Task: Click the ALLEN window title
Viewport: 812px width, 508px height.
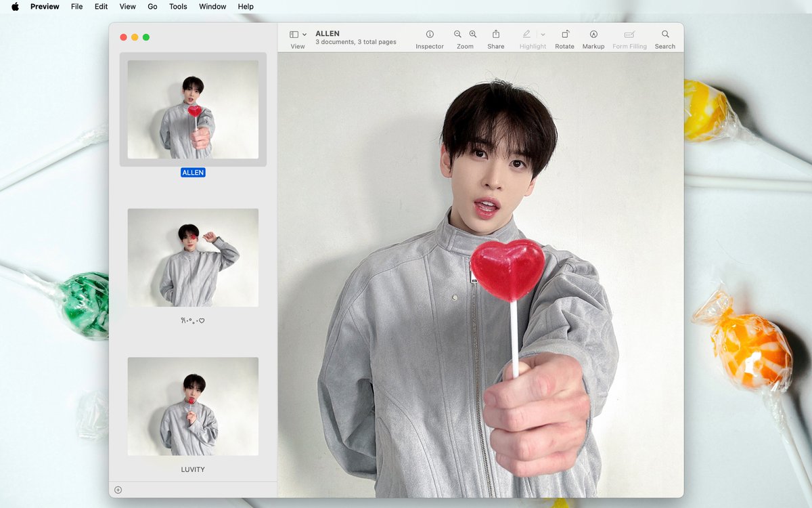Action: (x=328, y=33)
